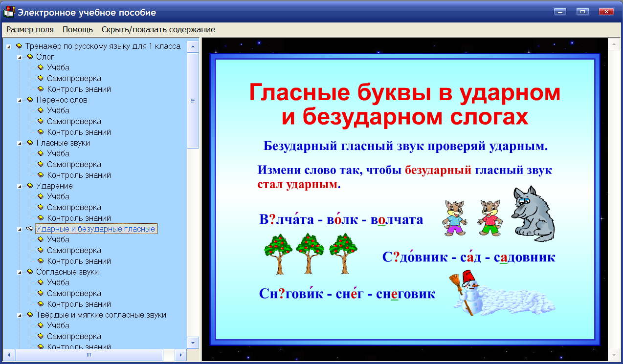Click the book icon beside Ударение
The height and width of the screenshot is (364, 623).
click(x=30, y=186)
